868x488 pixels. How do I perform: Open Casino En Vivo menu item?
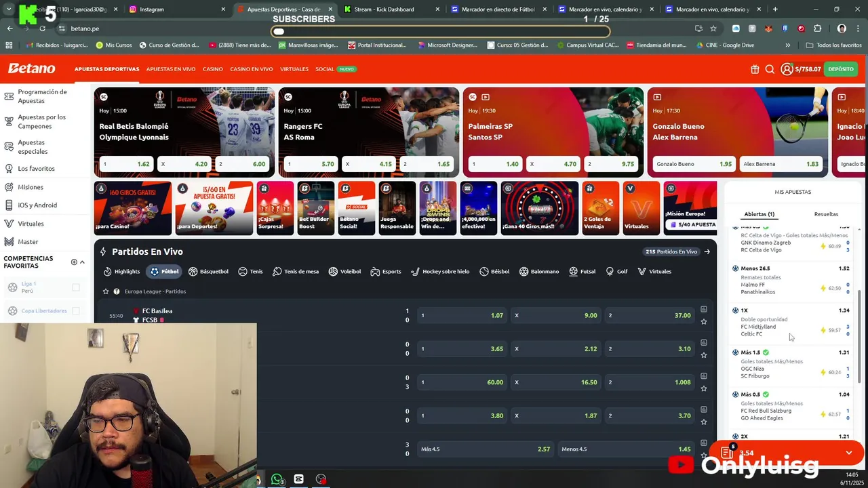tap(252, 69)
